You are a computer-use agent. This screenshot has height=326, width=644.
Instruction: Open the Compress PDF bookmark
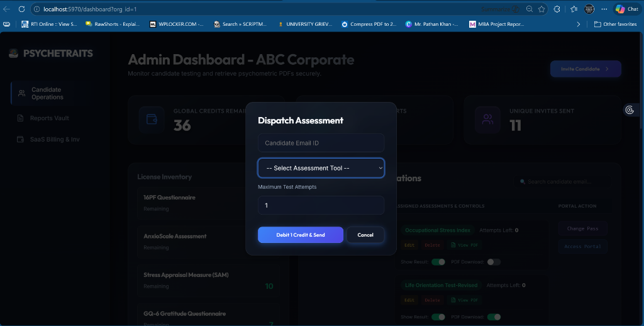(369, 25)
